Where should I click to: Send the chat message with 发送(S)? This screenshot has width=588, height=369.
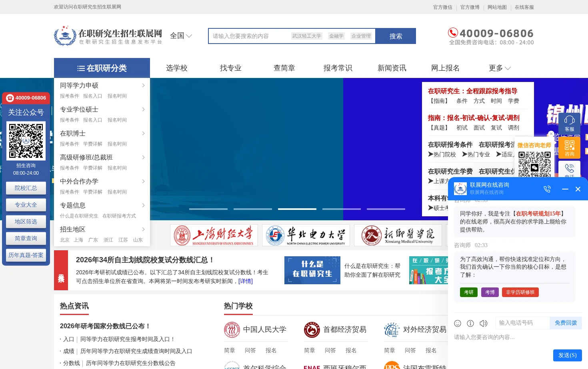568,355
